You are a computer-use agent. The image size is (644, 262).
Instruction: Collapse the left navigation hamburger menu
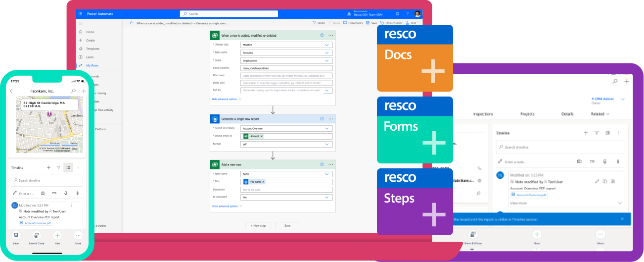81,23
